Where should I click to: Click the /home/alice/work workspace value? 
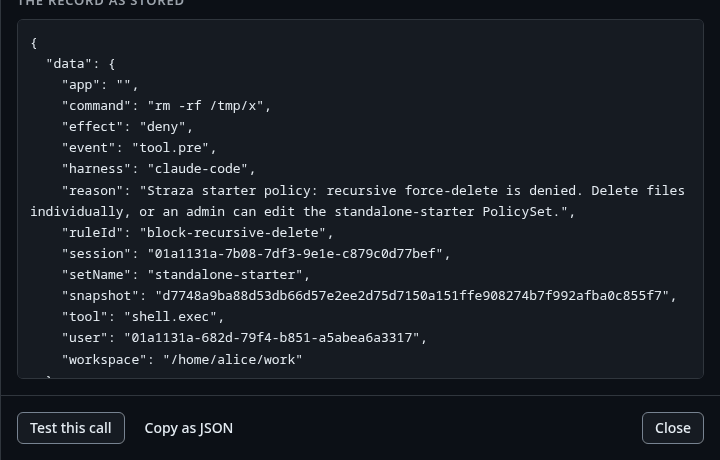point(233,359)
